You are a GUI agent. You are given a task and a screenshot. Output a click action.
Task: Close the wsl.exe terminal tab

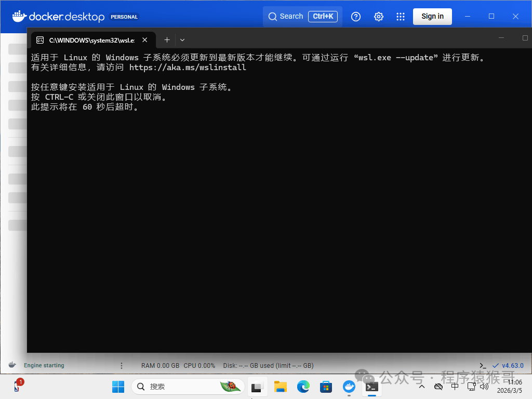(145, 40)
